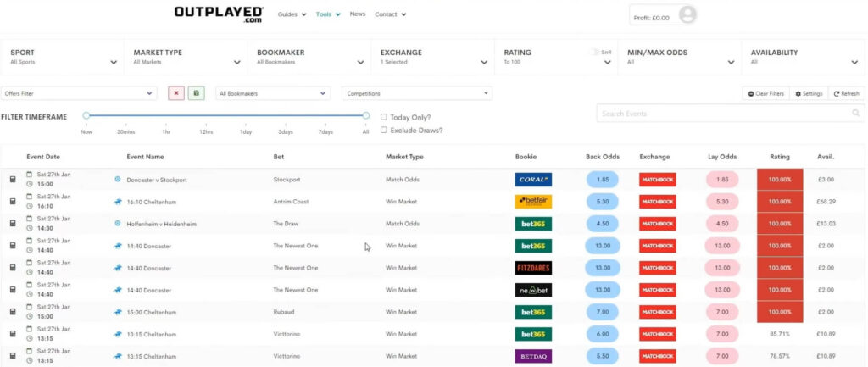Sort by Rating column header
Image resolution: width=868 pixels, height=367 pixels.
(x=780, y=157)
